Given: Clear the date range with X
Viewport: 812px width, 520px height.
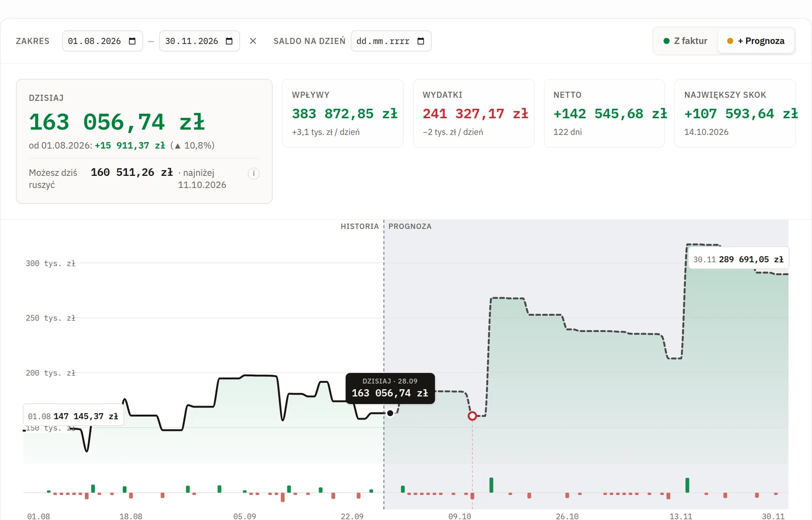Looking at the screenshot, I should [253, 41].
